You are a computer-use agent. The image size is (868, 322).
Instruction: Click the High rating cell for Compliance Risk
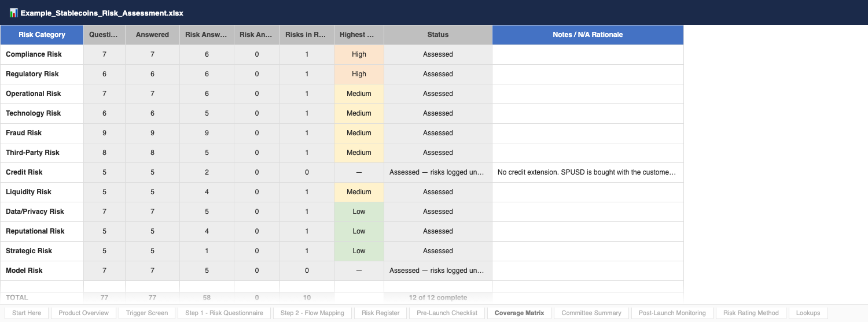(x=359, y=54)
